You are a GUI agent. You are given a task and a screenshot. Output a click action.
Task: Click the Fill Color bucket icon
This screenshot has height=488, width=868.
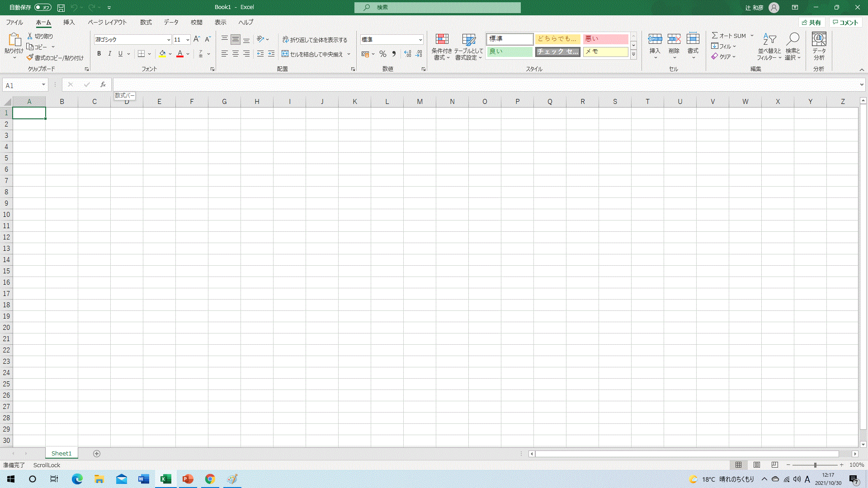(162, 54)
